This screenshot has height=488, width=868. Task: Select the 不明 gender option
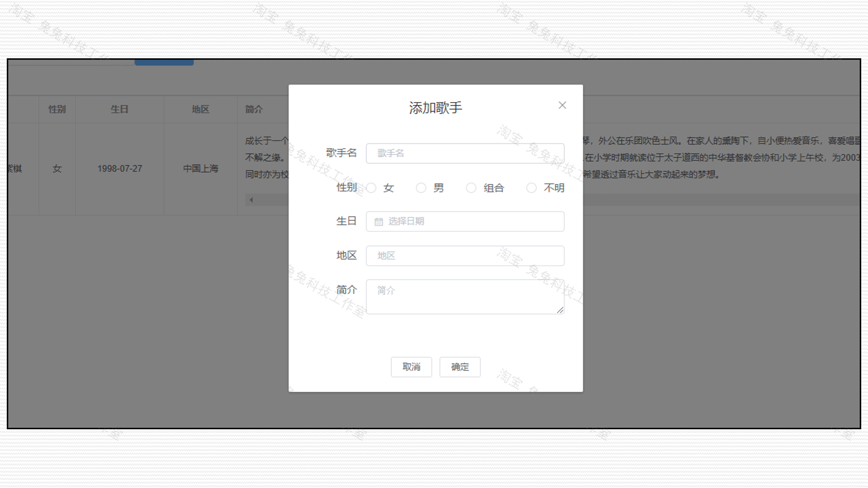coord(532,188)
